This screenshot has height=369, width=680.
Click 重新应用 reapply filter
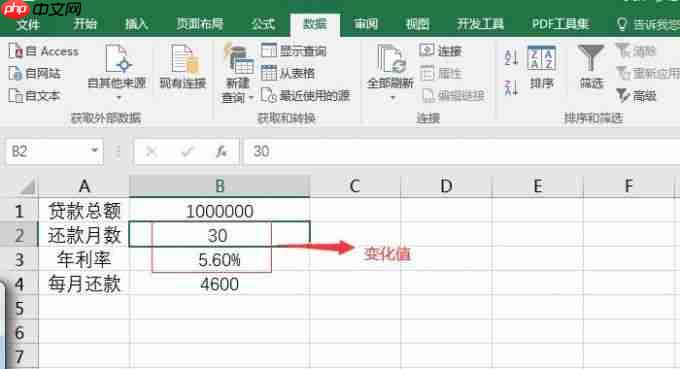pos(647,73)
